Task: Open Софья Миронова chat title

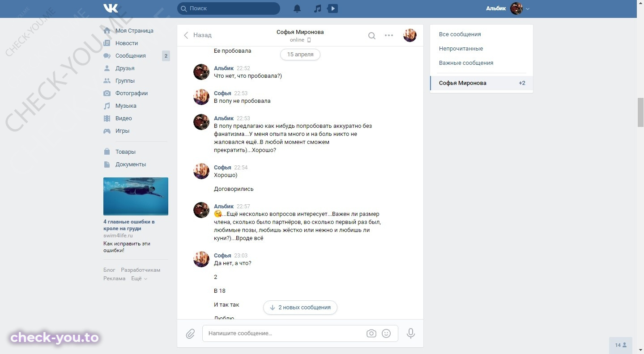Action: click(300, 32)
